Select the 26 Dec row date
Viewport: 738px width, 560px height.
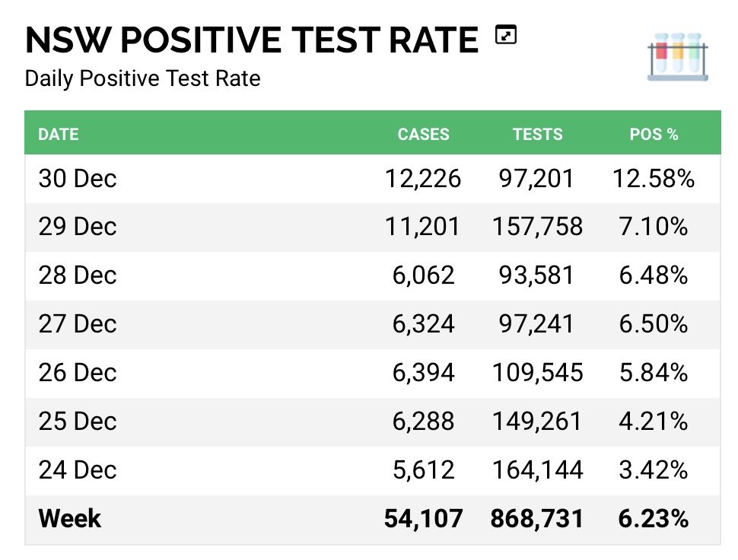(x=78, y=373)
